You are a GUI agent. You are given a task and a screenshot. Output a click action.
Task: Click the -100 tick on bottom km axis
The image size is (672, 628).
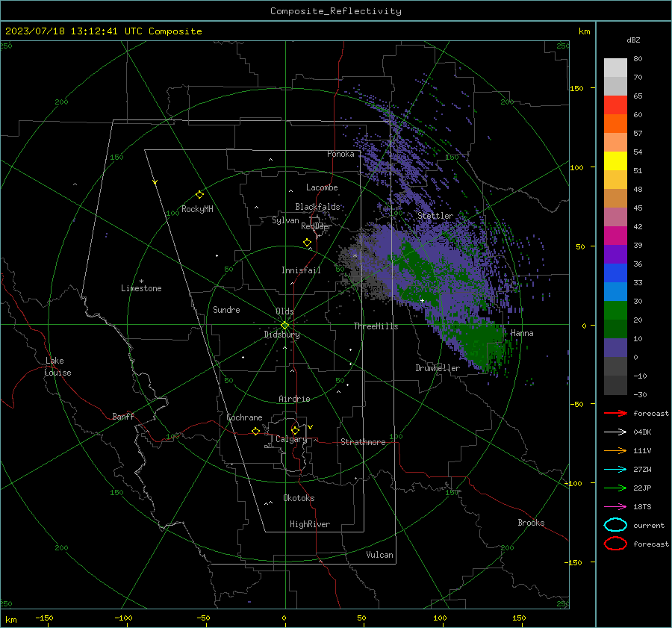pos(123,618)
